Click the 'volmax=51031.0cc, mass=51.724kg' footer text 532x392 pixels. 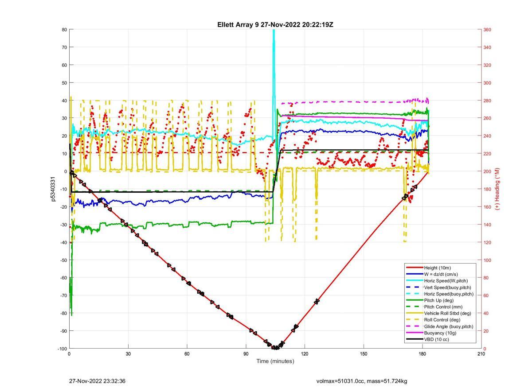(x=362, y=381)
